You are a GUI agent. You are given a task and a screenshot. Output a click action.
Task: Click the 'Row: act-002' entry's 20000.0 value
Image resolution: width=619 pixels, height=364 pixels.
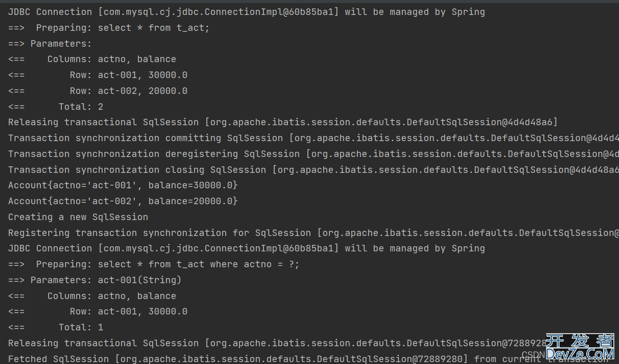click(x=168, y=91)
